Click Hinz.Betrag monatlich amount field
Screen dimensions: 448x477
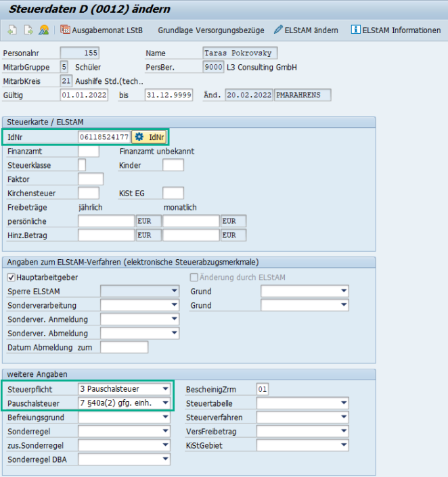click(x=191, y=235)
